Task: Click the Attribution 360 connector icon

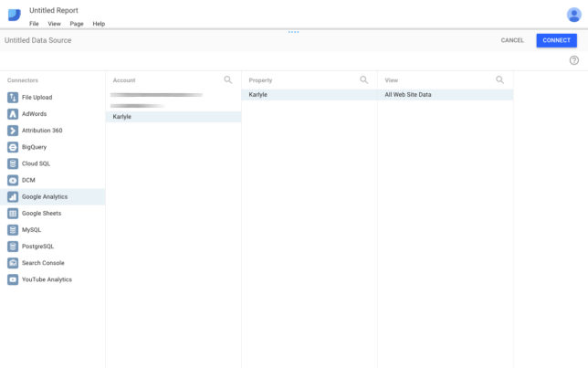Action: 13,131
